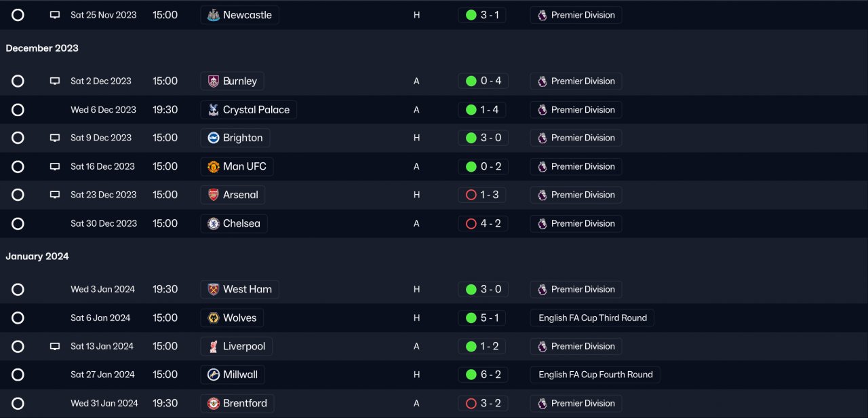This screenshot has height=418, width=868.
Task: Select the radio circle for Wolves match
Action: (x=18, y=318)
